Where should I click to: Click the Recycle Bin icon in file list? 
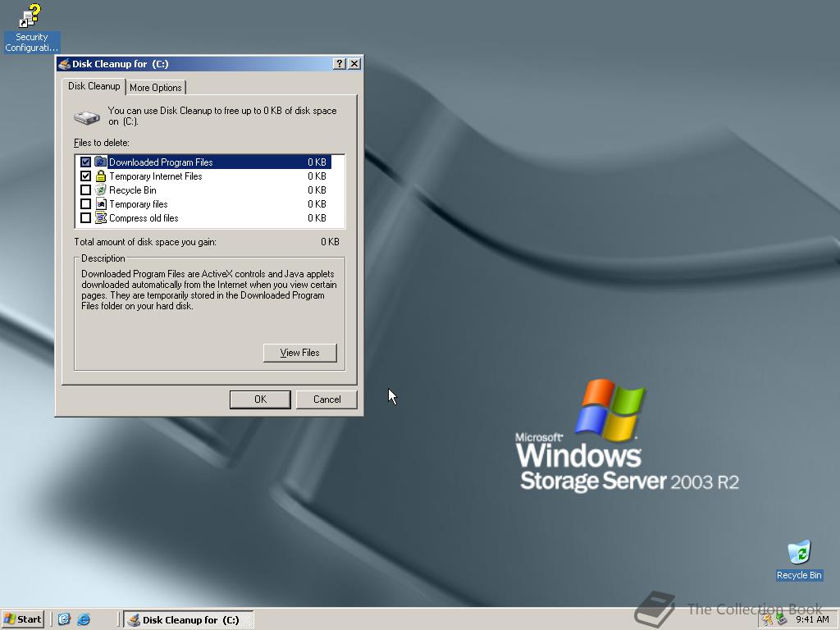click(100, 189)
